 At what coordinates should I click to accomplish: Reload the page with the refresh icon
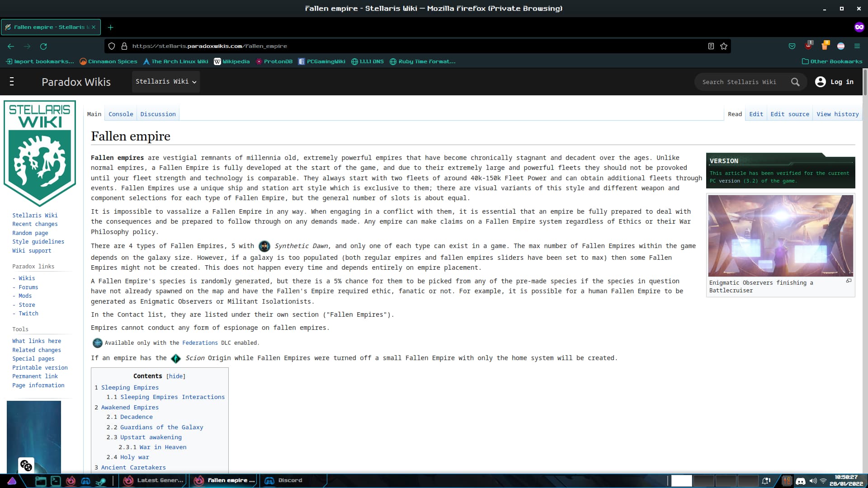point(43,46)
